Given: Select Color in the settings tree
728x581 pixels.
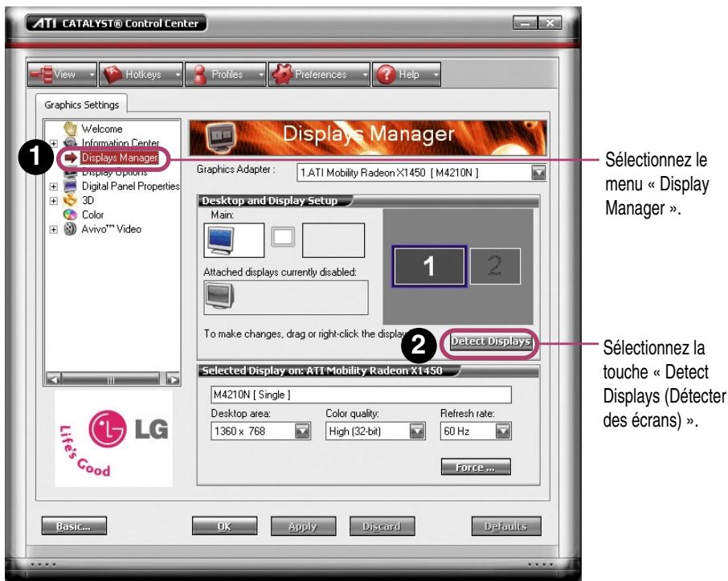Looking at the screenshot, I should pos(92,215).
